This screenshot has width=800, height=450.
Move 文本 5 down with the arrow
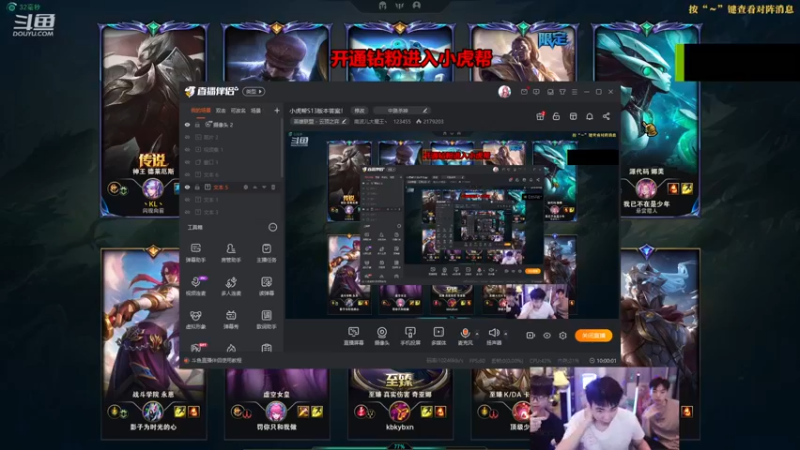click(264, 187)
